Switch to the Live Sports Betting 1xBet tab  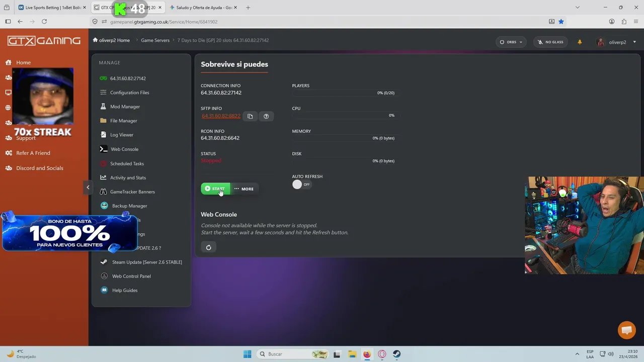(52, 8)
